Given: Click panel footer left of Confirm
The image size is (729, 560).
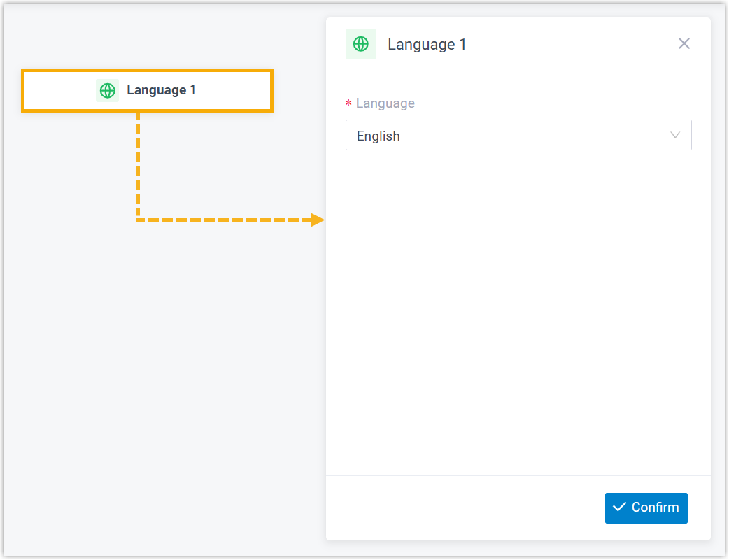Looking at the screenshot, I should pos(455,508).
